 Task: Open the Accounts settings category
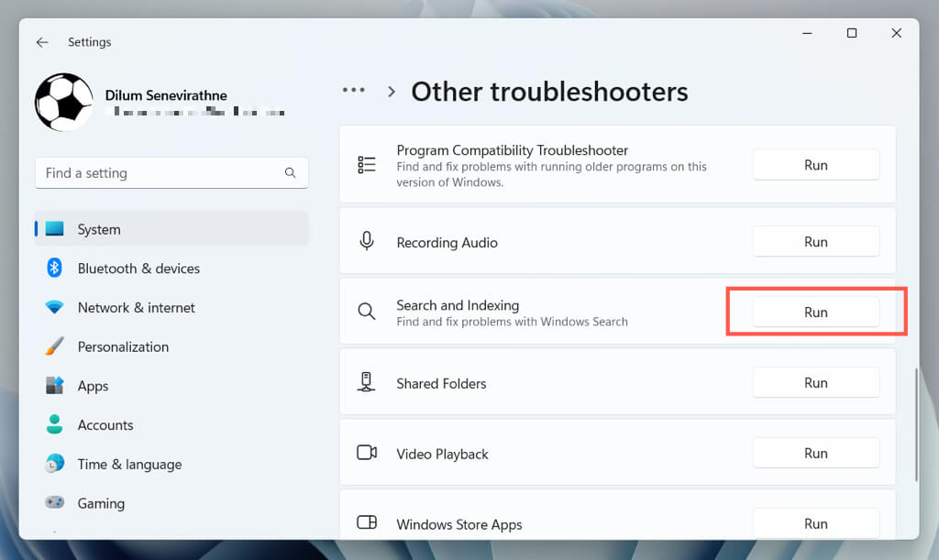coord(171,424)
